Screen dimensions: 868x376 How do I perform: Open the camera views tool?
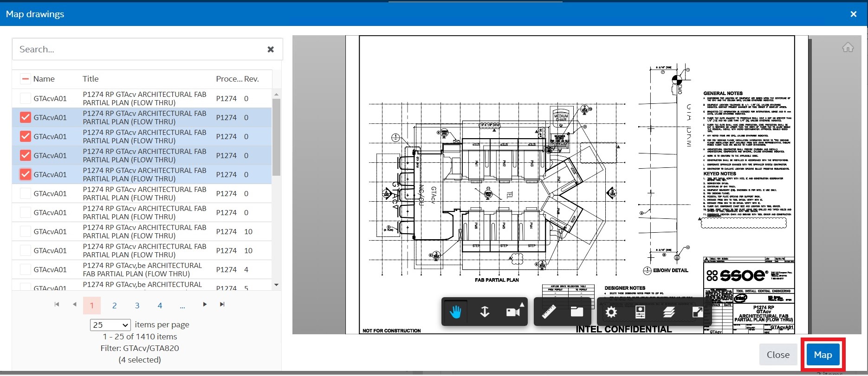coord(513,312)
